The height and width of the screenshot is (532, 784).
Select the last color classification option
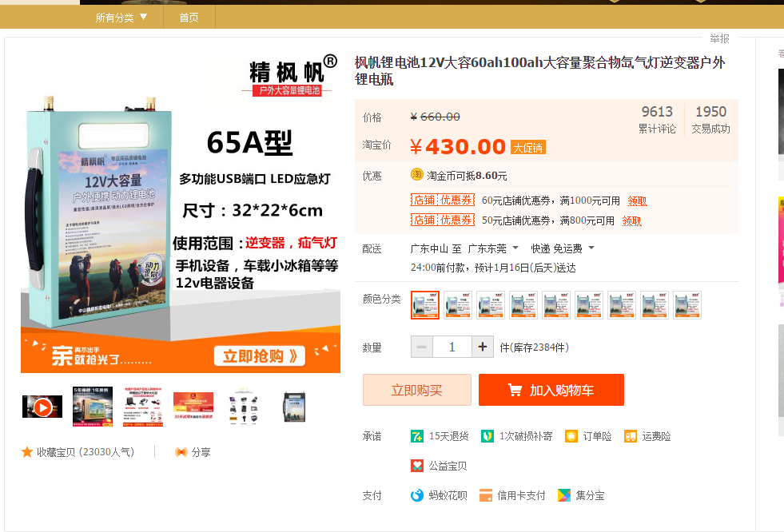687,304
